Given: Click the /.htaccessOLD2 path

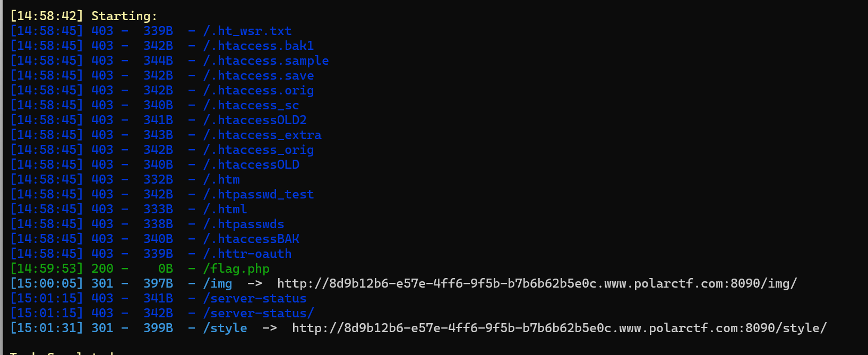Looking at the screenshot, I should [255, 120].
